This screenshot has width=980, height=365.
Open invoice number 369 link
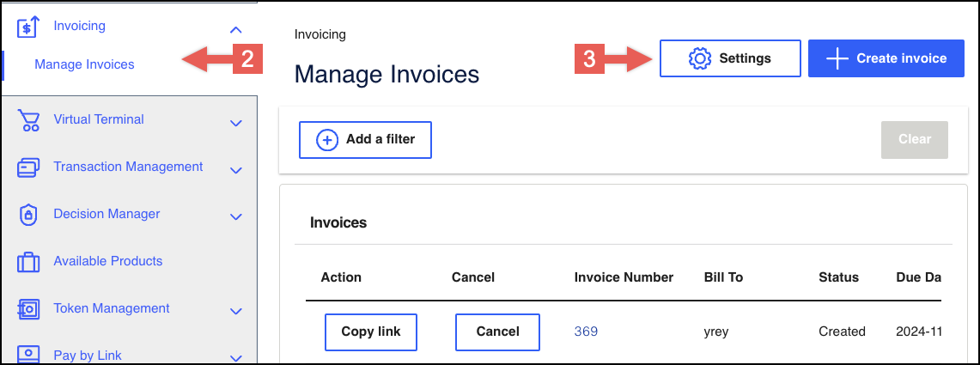pyautogui.click(x=586, y=332)
